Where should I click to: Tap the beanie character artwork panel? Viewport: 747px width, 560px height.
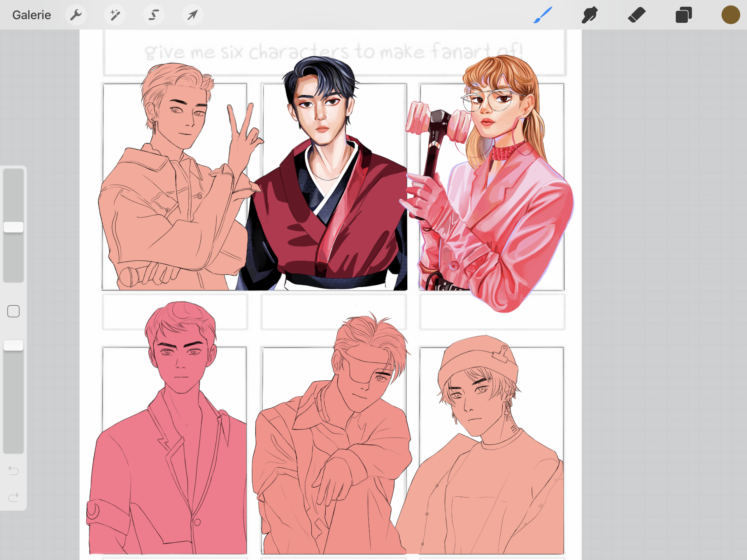click(492, 450)
